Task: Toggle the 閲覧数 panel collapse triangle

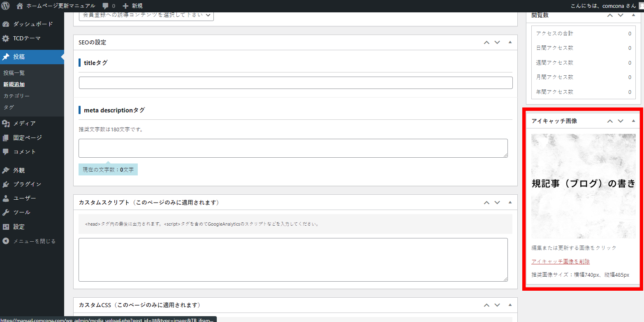Action: (x=633, y=15)
